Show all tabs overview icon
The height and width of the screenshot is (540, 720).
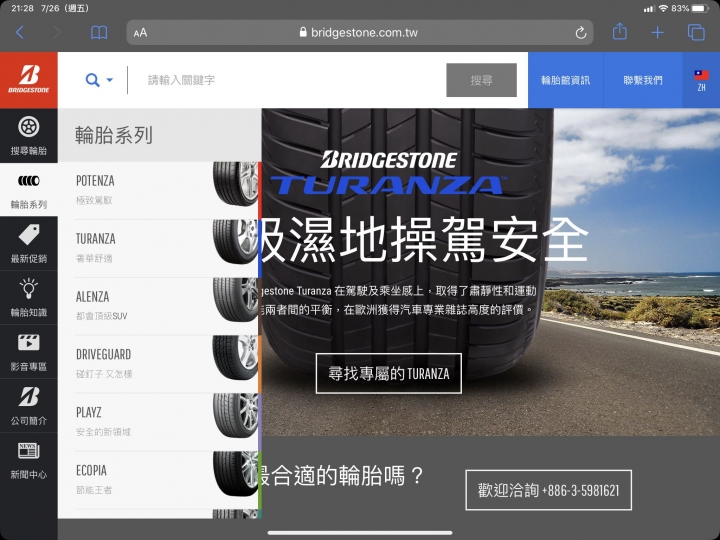[696, 33]
